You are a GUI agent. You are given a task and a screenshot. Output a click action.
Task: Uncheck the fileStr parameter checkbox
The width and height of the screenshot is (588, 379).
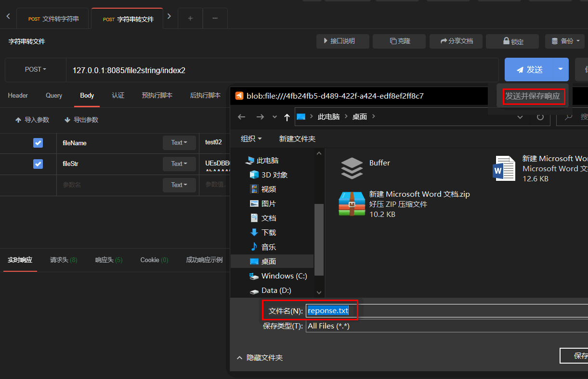click(x=38, y=164)
